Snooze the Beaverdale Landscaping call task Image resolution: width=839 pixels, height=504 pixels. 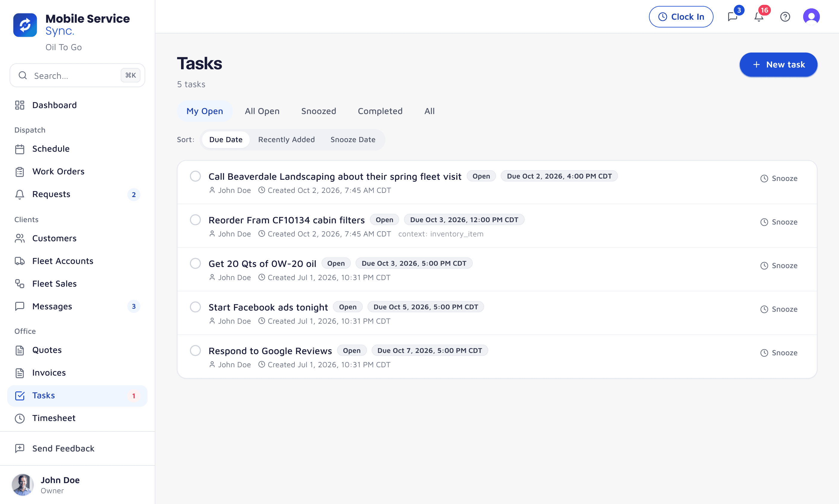pos(779,178)
